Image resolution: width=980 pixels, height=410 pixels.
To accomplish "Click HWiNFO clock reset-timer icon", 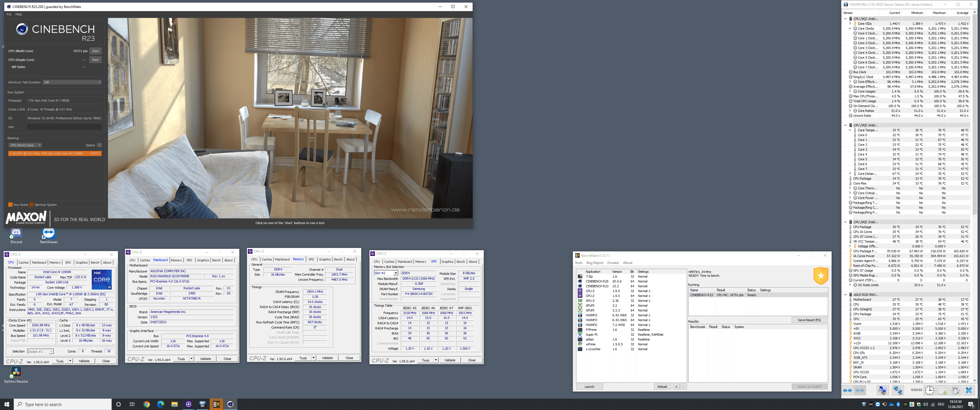I will (x=929, y=390).
